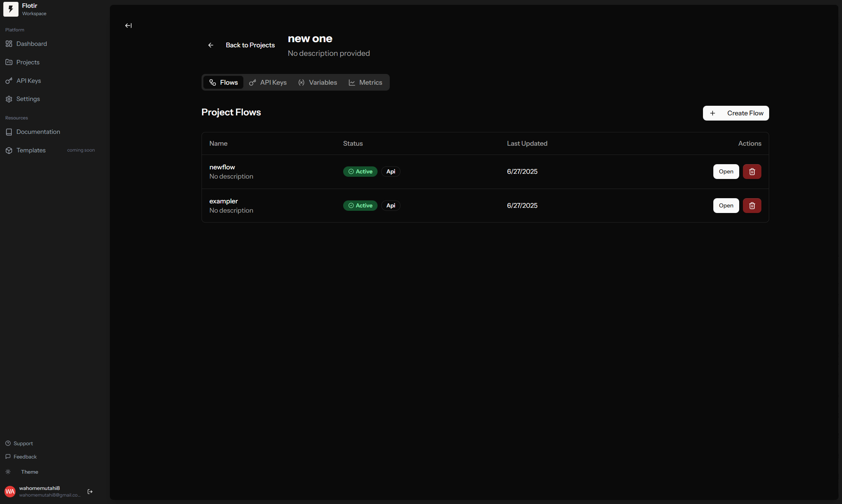Open Dashboard from the sidebar
Screen dimensions: 842x504
(x=31, y=44)
